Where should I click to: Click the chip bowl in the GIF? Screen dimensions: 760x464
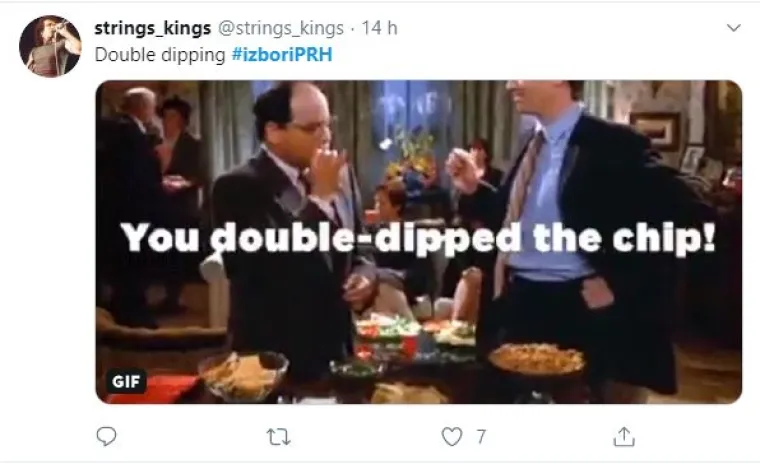[243, 376]
